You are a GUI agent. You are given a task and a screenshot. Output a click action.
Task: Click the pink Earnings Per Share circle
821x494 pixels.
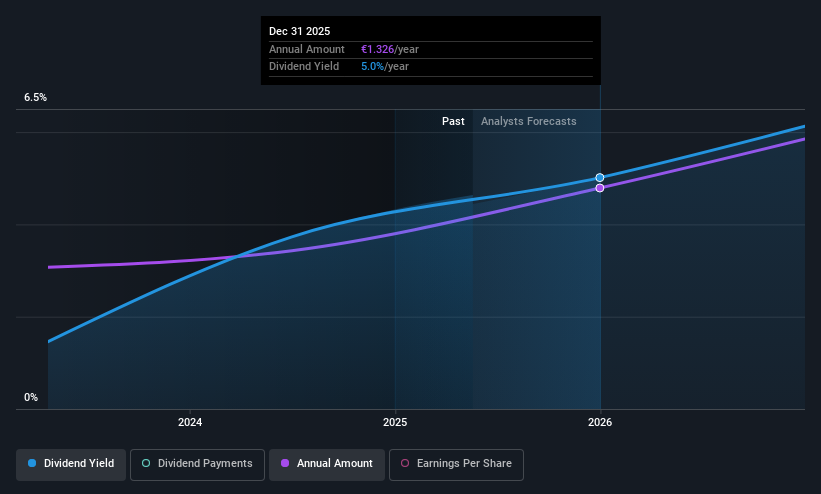point(405,463)
